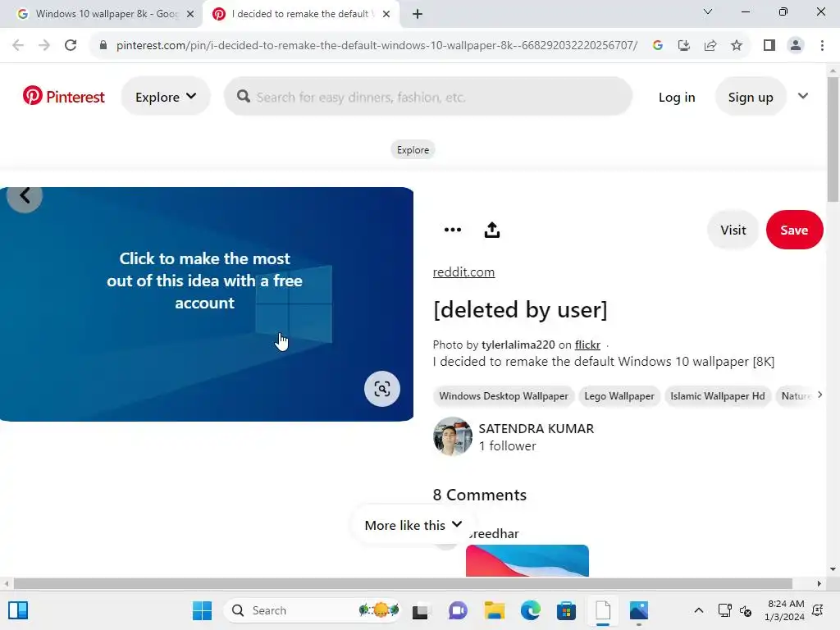This screenshot has width=840, height=630.
Task: Show more tags with the chevron arrow
Action: [x=819, y=395]
